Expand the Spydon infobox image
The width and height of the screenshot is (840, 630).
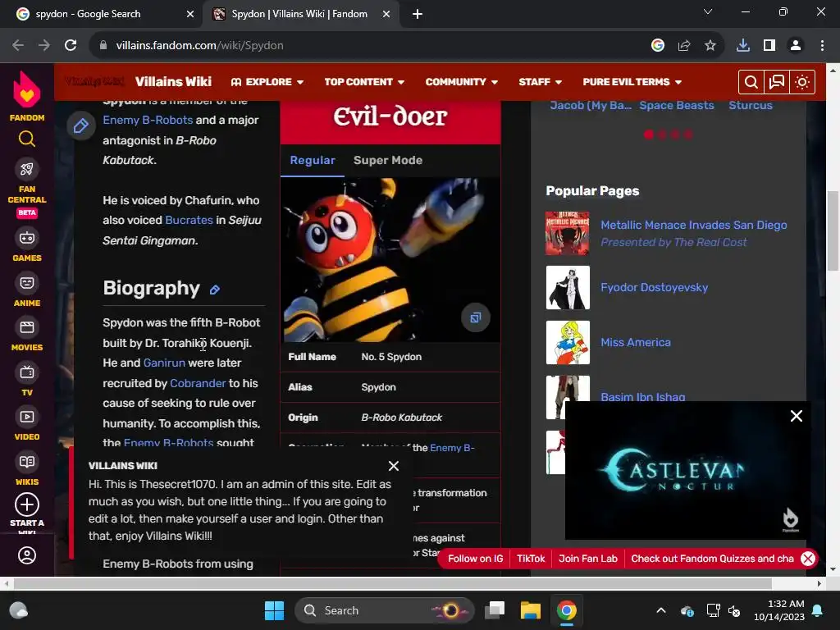click(x=475, y=317)
